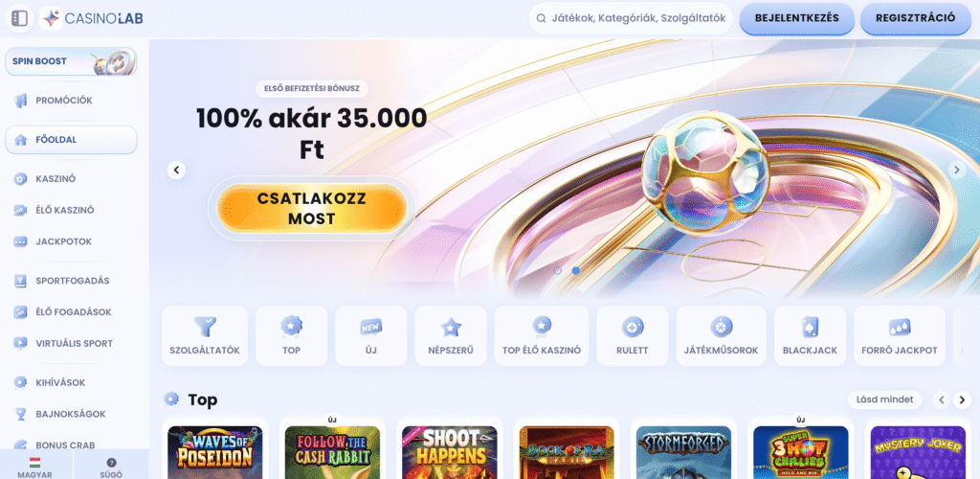This screenshot has width=980, height=479.
Task: Click the Csatlakozz Most button
Action: coord(312,209)
